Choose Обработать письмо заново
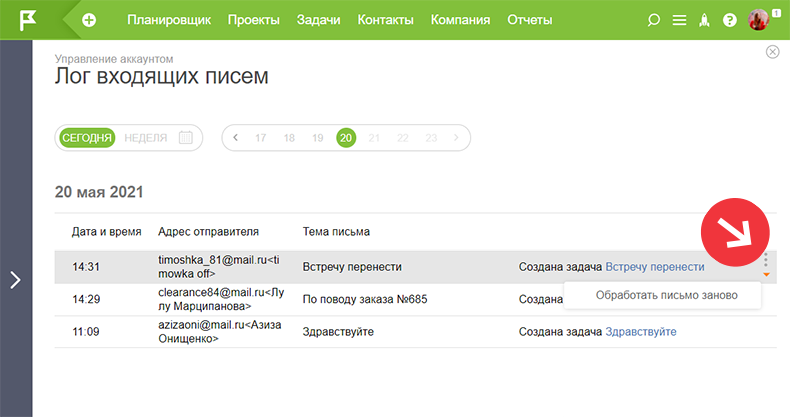Viewport: 790px width, 417px height. pyautogui.click(x=667, y=295)
